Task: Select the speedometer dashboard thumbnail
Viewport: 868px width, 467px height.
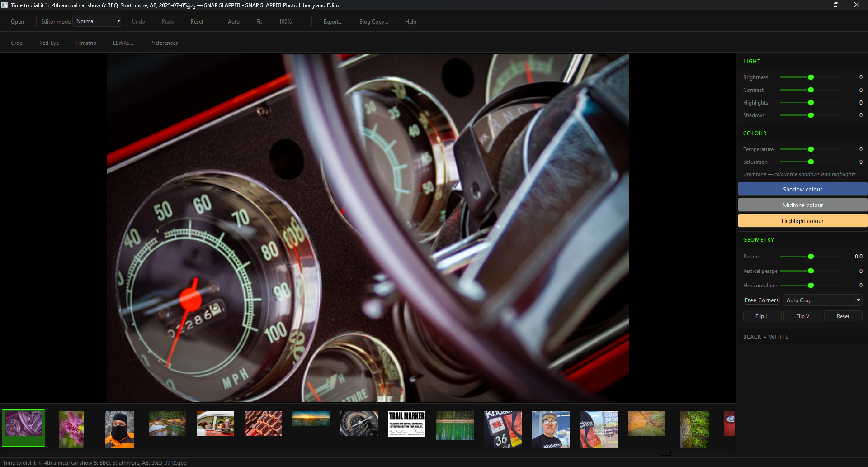Action: coord(24,428)
